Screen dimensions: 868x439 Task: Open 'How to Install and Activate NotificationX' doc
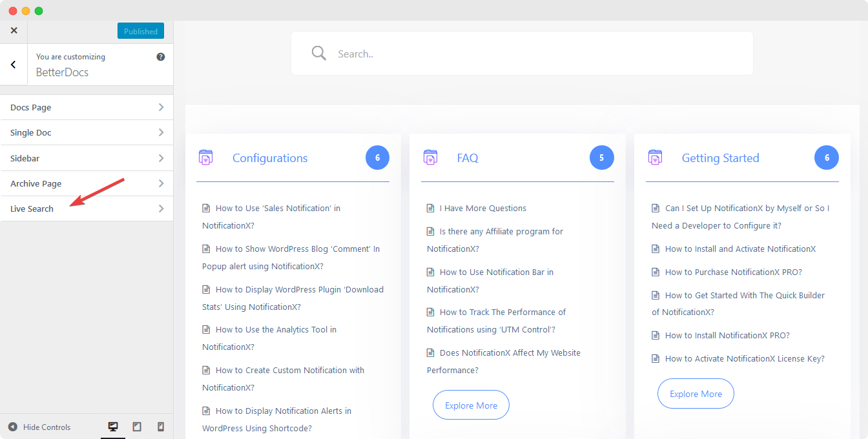point(741,249)
